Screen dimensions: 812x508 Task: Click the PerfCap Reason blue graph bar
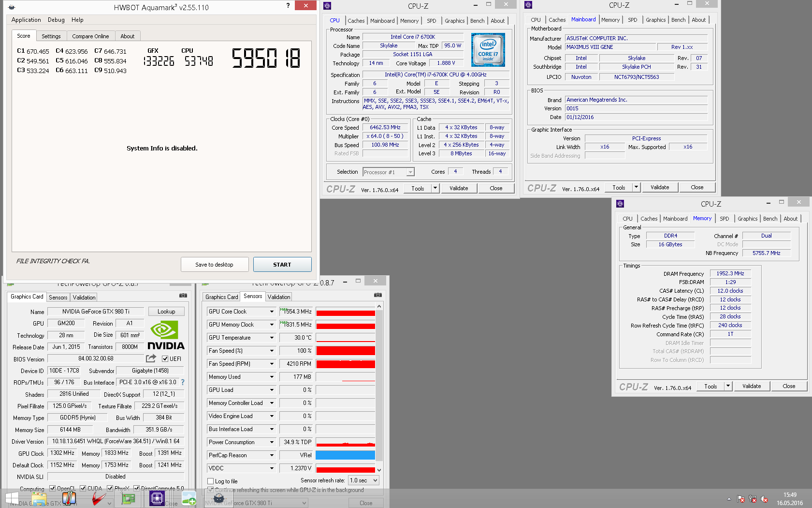click(x=345, y=455)
